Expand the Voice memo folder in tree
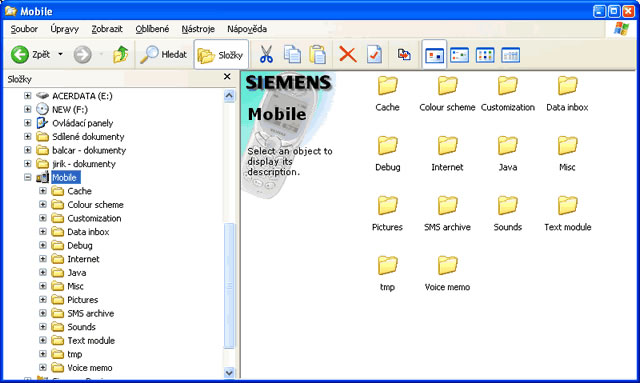The image size is (640, 383). coord(43,367)
